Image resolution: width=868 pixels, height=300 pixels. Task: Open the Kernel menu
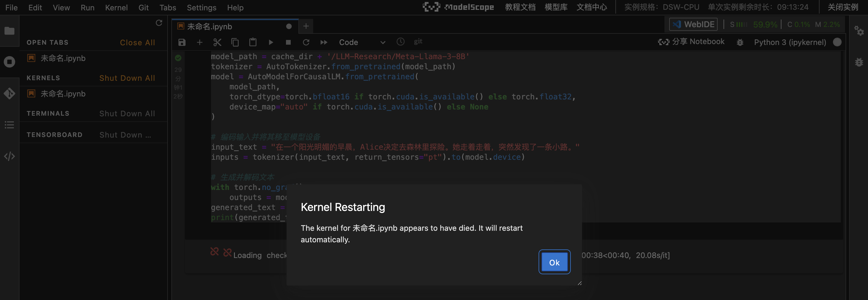[116, 7]
